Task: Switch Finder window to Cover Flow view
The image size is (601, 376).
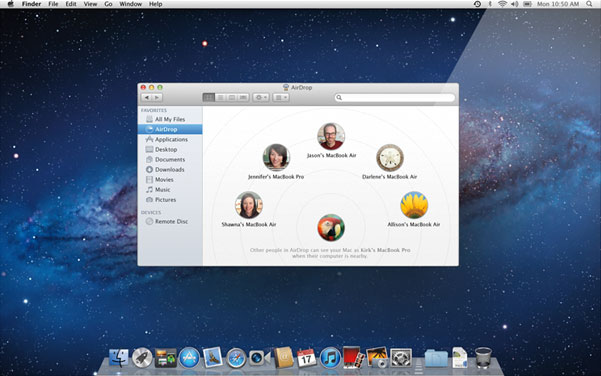Action: click(243, 97)
